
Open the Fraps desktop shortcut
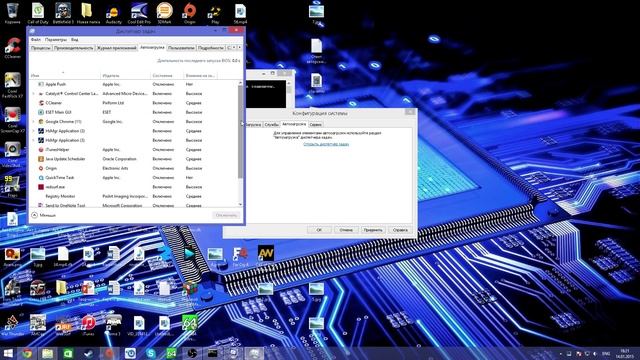tap(12, 186)
